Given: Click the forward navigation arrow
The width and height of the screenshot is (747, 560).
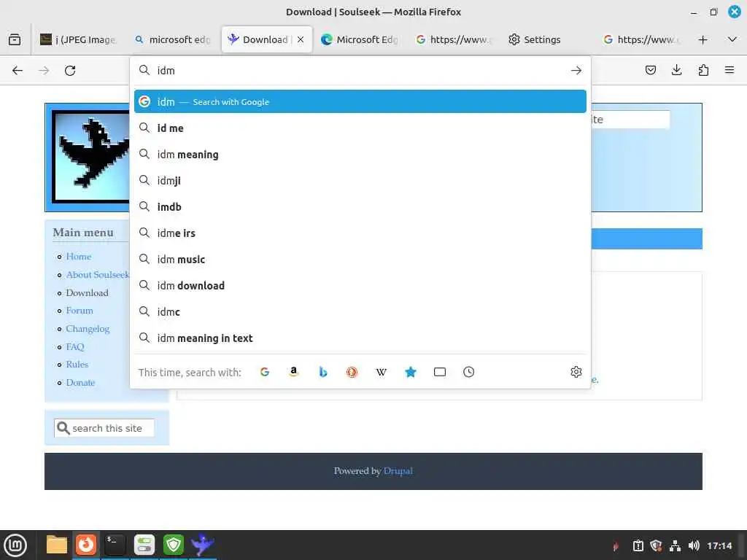Looking at the screenshot, I should pyautogui.click(x=44, y=71).
